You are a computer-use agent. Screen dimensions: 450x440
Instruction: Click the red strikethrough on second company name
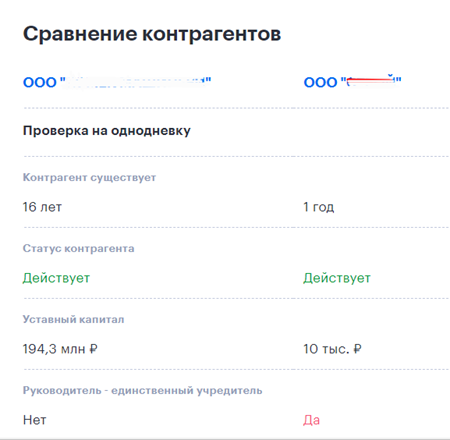click(x=371, y=80)
